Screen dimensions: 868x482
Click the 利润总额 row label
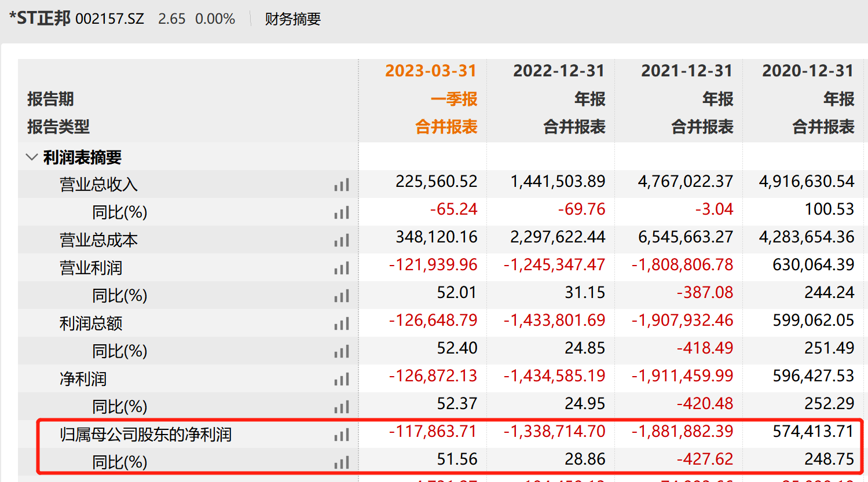point(91,323)
